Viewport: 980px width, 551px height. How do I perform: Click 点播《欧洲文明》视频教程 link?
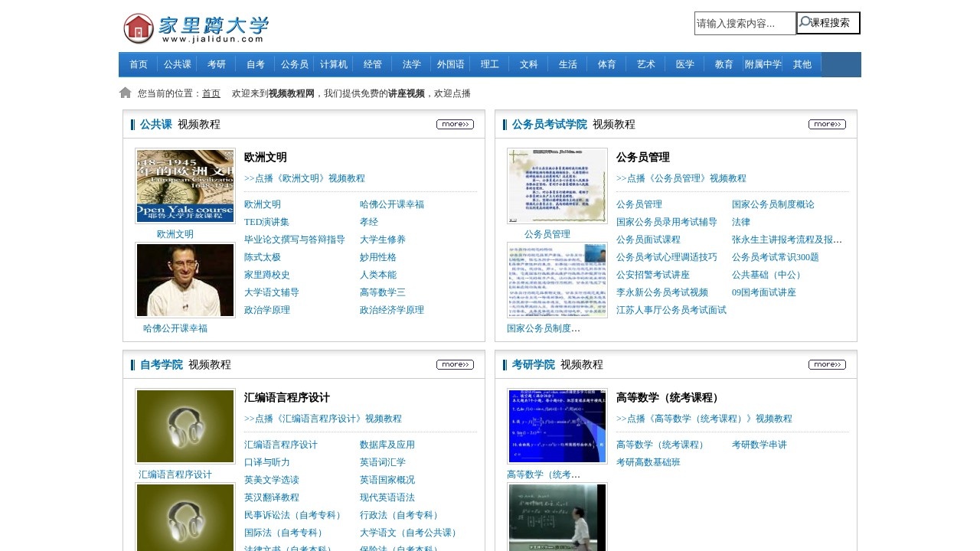click(305, 178)
